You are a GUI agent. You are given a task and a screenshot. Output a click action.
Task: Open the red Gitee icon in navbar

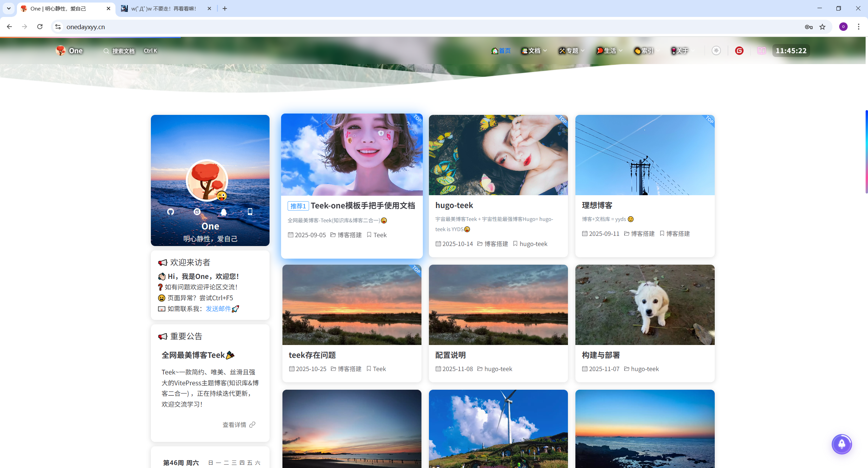[739, 51]
